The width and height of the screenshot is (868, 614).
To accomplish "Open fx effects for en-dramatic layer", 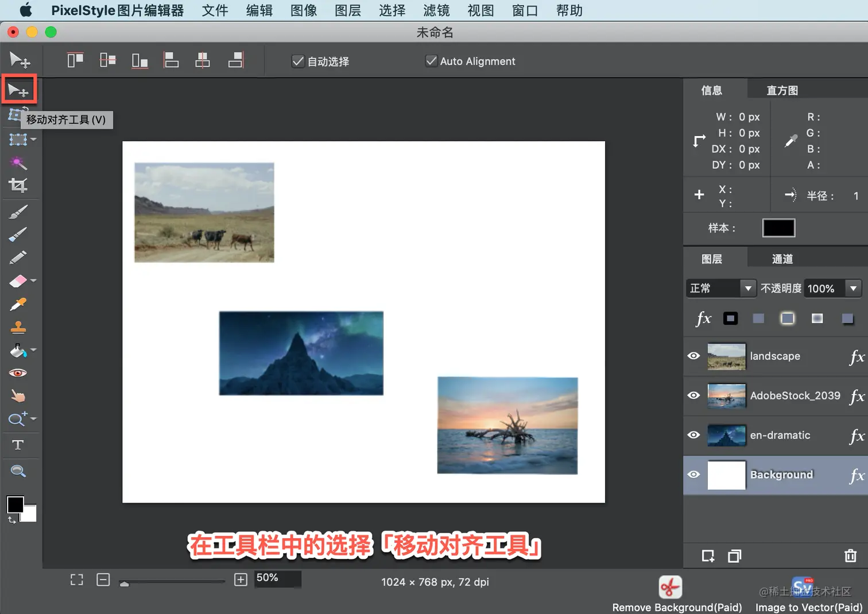I will coord(857,436).
